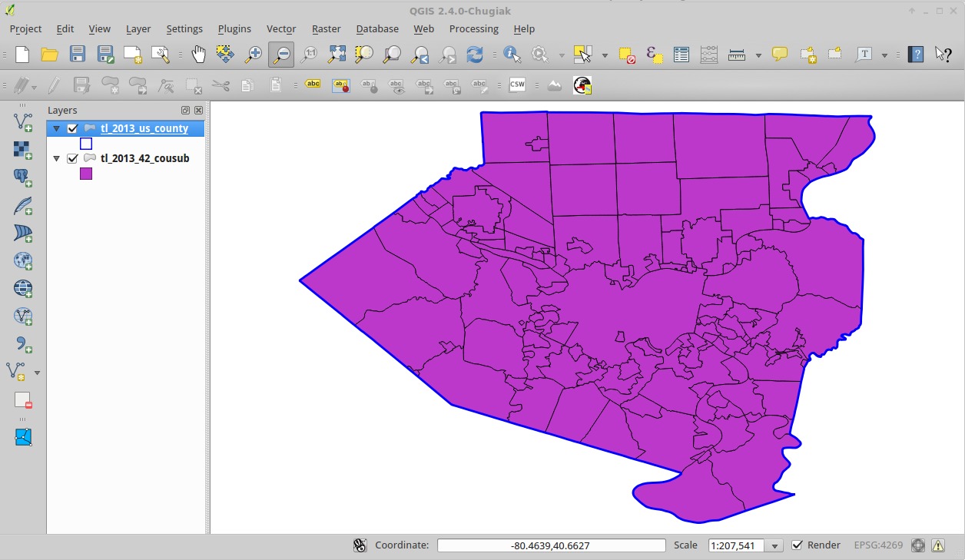
Task: Open the Scale dropdown arrow
Action: 775,546
